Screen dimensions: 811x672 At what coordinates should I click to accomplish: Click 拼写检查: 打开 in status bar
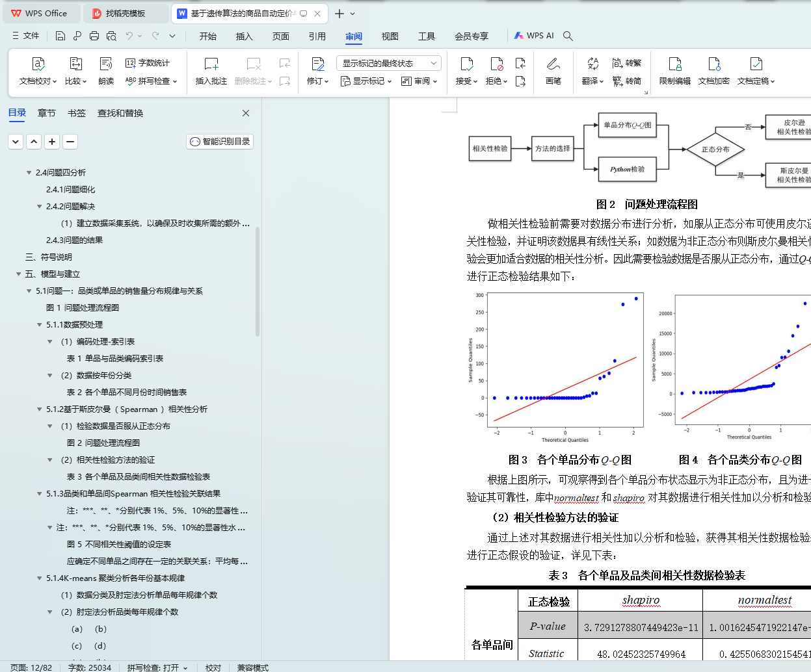(x=157, y=667)
